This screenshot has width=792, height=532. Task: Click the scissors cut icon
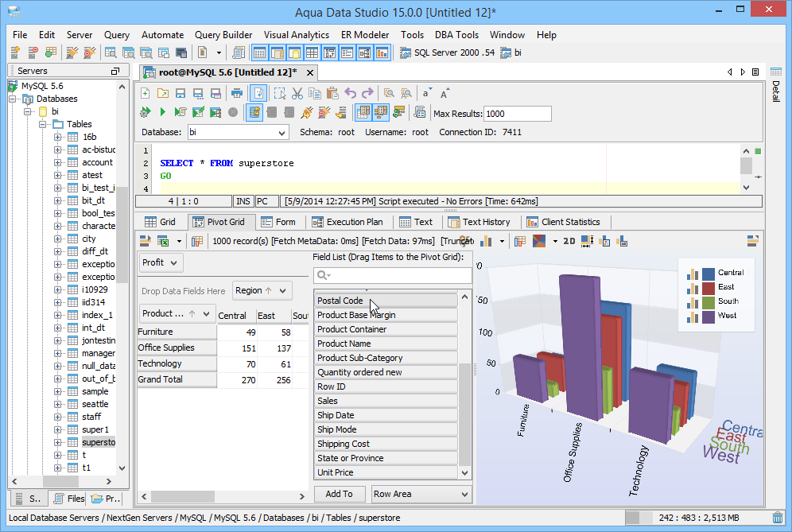(297, 94)
